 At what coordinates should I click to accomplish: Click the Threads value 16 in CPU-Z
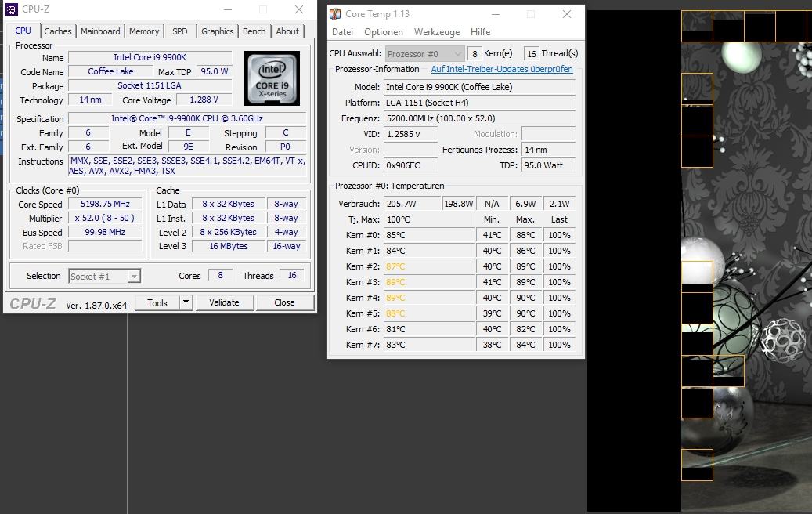tap(292, 275)
